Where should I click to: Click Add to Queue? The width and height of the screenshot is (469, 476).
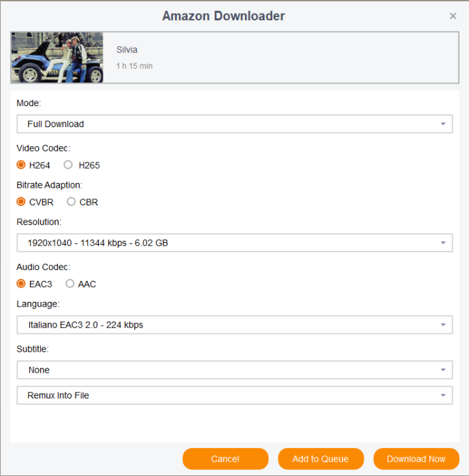tap(321, 459)
